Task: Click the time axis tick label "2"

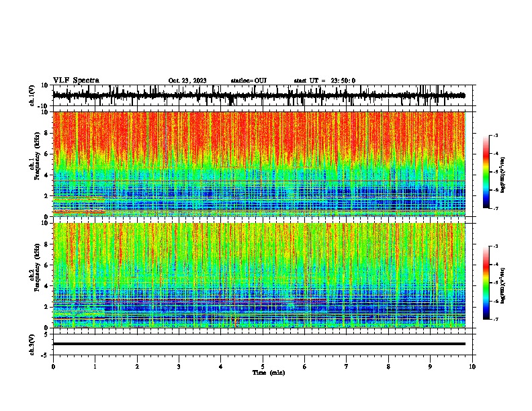Action: click(x=137, y=367)
